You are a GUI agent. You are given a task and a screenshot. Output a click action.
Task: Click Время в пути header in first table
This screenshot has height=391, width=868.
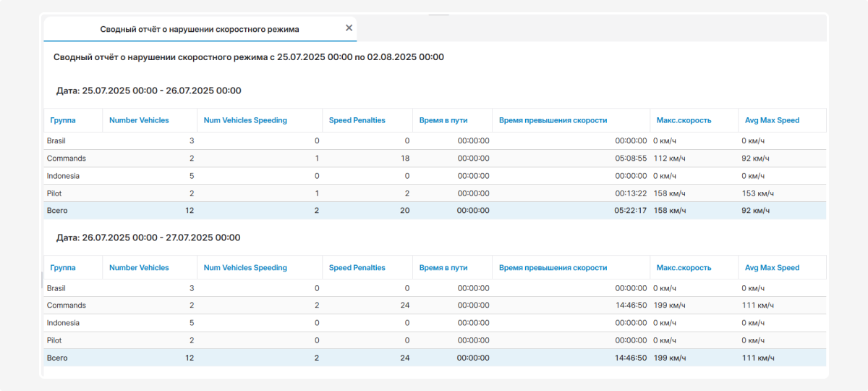click(443, 120)
